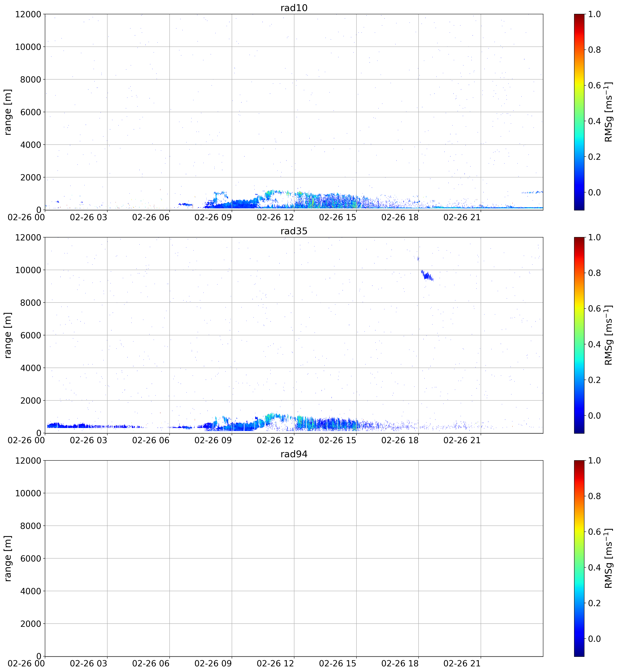Click the 02-26 03 x-tick under rad94
This screenshot has height=672, width=618.
tap(89, 664)
